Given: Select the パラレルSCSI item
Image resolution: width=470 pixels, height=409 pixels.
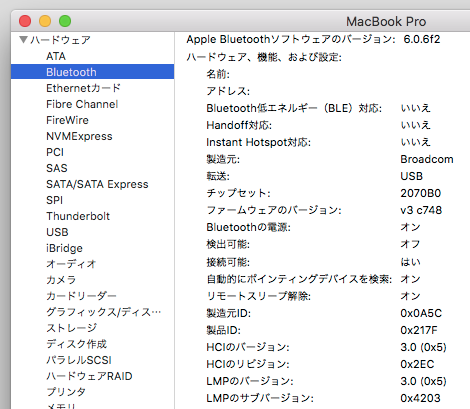Looking at the screenshot, I should tap(79, 360).
